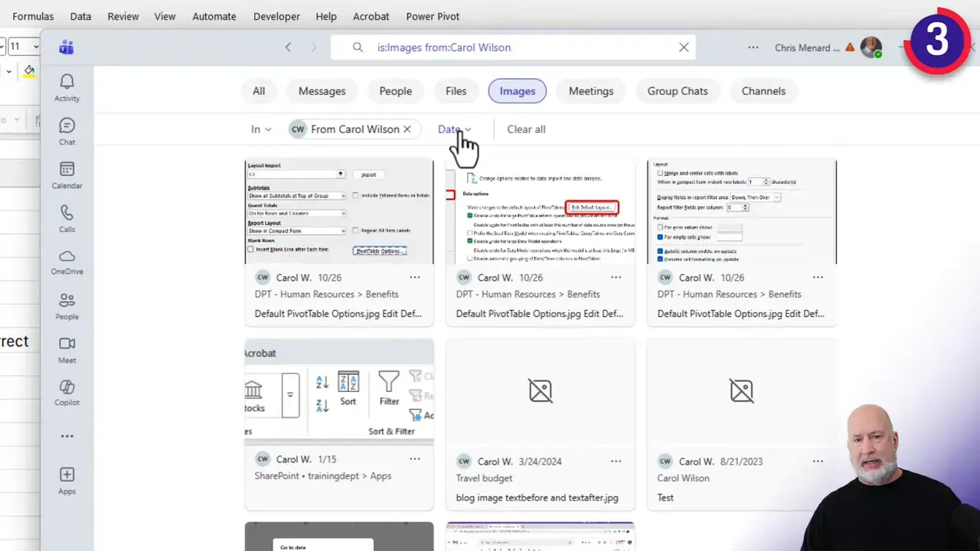Open Copilot from the sidebar
Screen dimensions: 980x551
pos(67,393)
